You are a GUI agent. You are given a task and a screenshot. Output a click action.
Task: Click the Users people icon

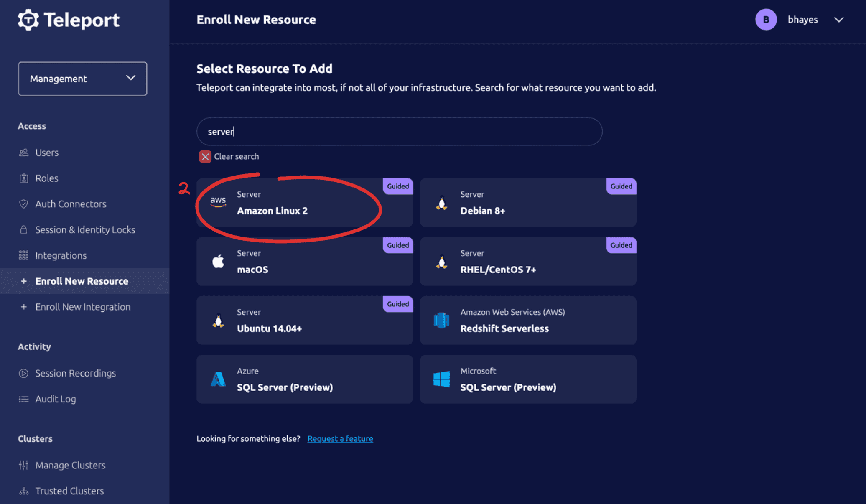pos(24,153)
